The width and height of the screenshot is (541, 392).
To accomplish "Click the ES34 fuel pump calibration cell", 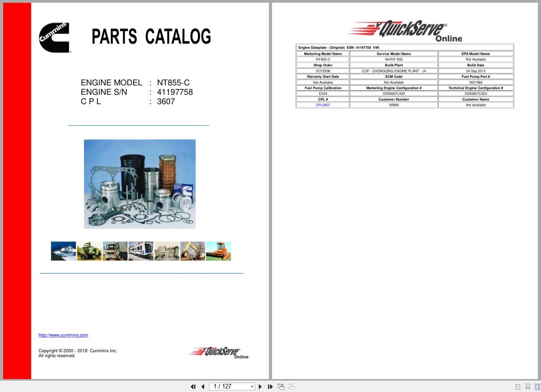I will 323,94.
